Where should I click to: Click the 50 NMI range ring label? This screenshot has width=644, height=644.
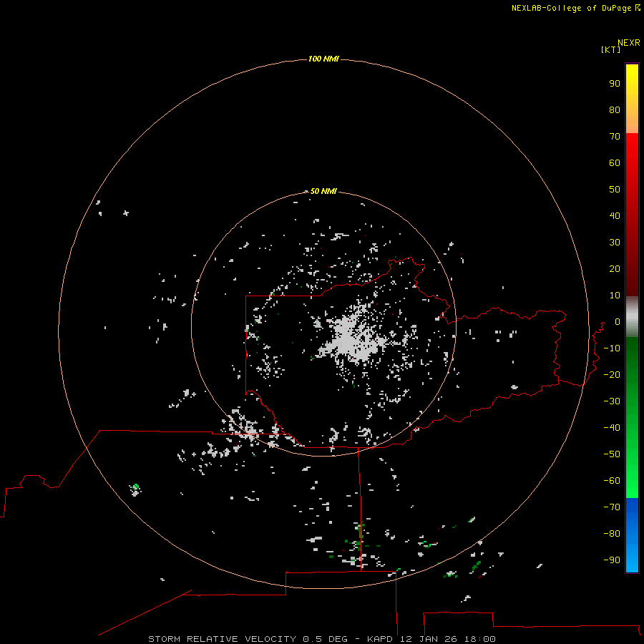[x=323, y=191]
